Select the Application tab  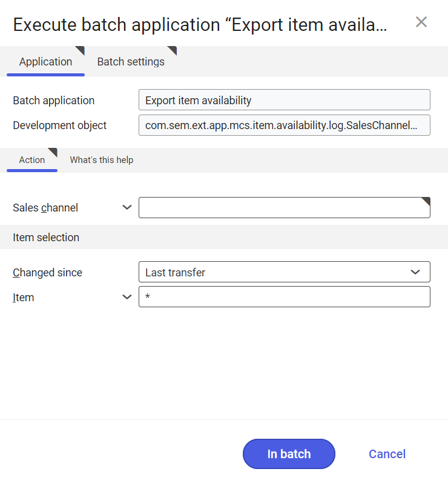pyautogui.click(x=45, y=62)
